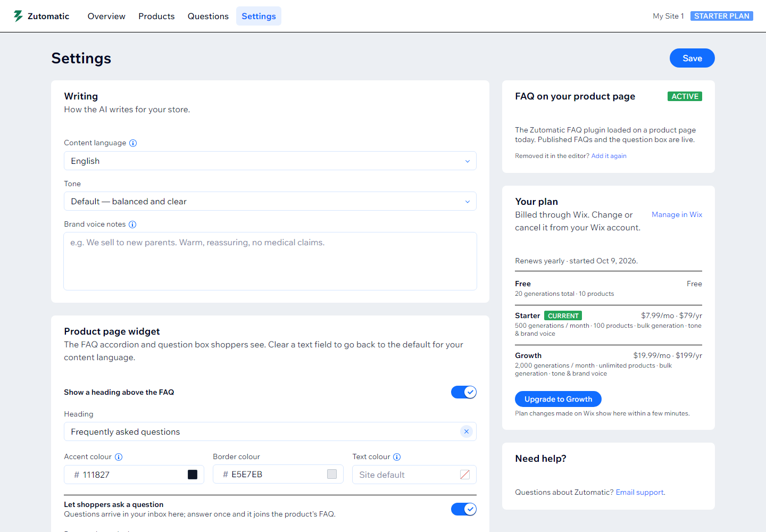Open the Content language info icon

click(133, 143)
